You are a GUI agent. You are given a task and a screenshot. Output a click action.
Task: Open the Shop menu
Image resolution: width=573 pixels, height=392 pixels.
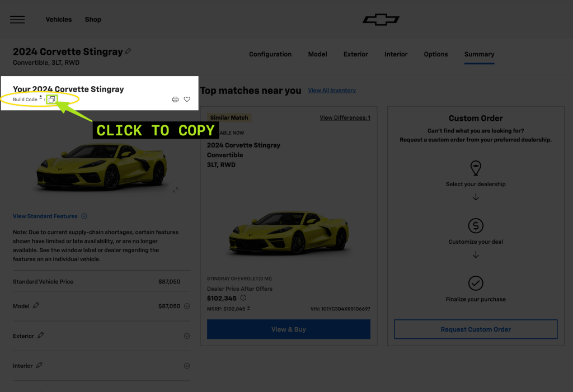(93, 20)
